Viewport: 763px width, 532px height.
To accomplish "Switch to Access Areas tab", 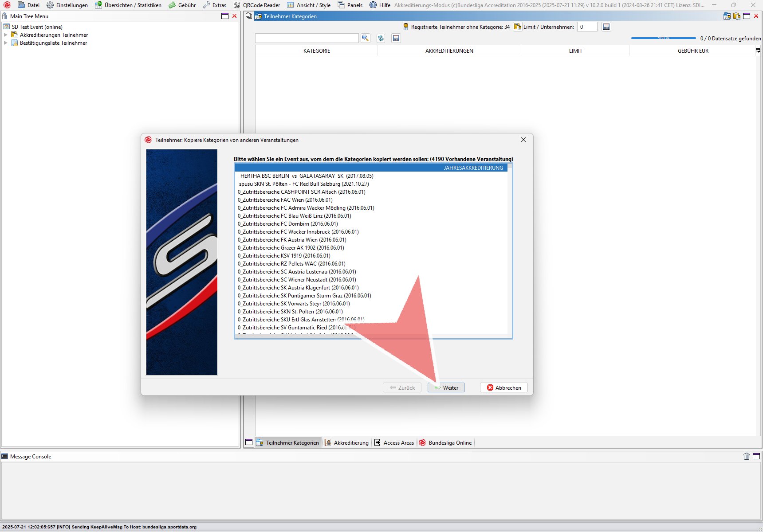I will 394,442.
